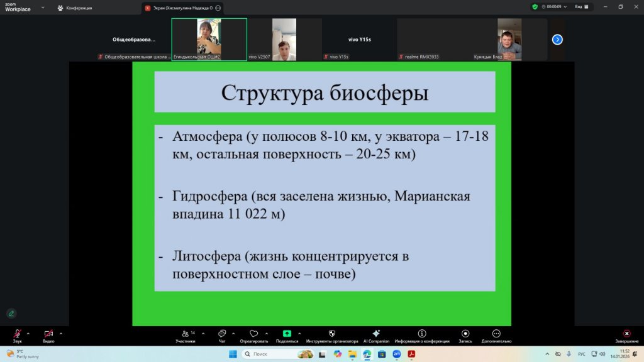Open Инструменты организатора host tools

pyautogui.click(x=332, y=334)
